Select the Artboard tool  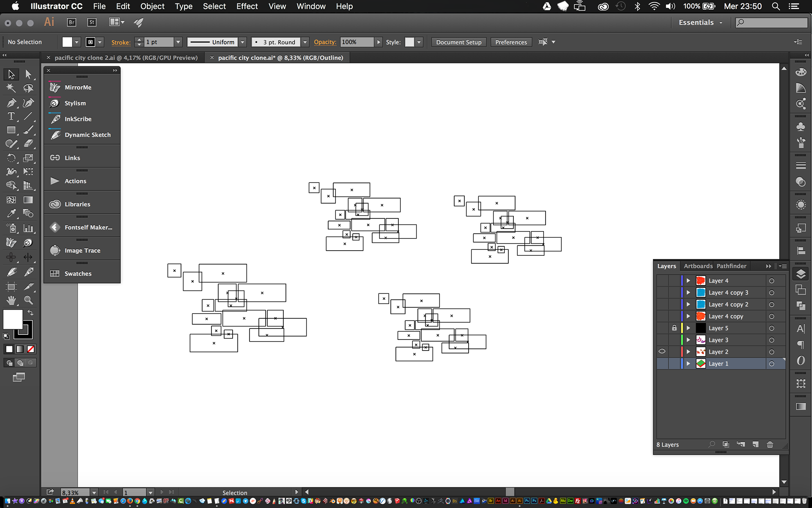point(11,286)
